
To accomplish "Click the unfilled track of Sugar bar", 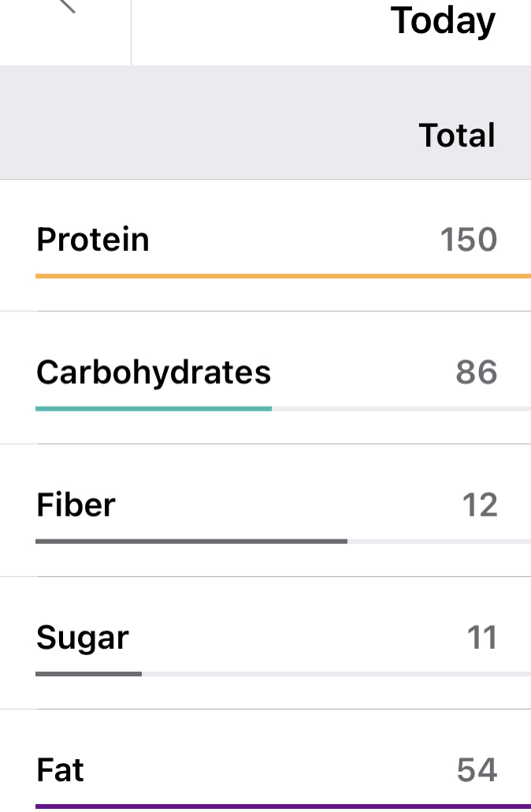I will [x=336, y=673].
